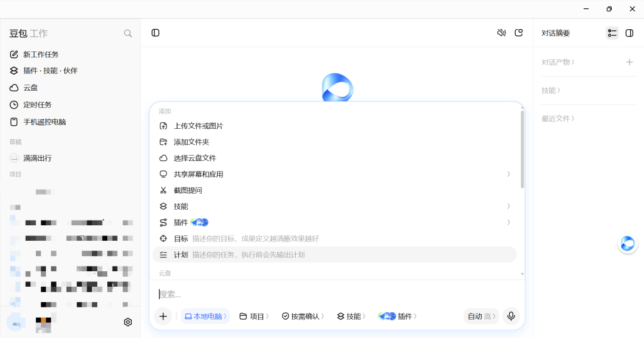Image resolution: width=644 pixels, height=338 pixels.
Task: Open the 本地电脑 selector
Action: [x=205, y=316]
